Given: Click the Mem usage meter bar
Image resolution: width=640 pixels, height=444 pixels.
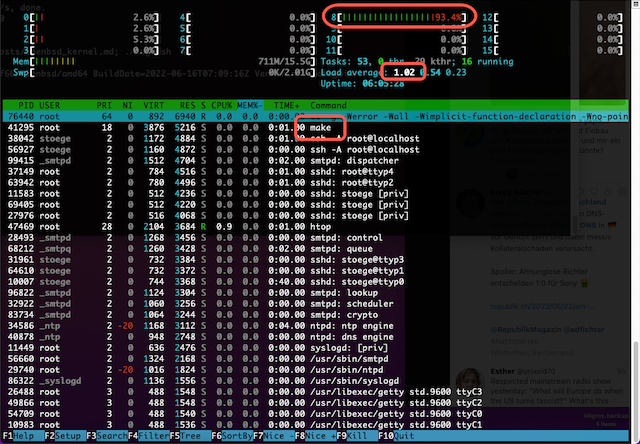Looking at the screenshot, I should pyautogui.click(x=164, y=62).
